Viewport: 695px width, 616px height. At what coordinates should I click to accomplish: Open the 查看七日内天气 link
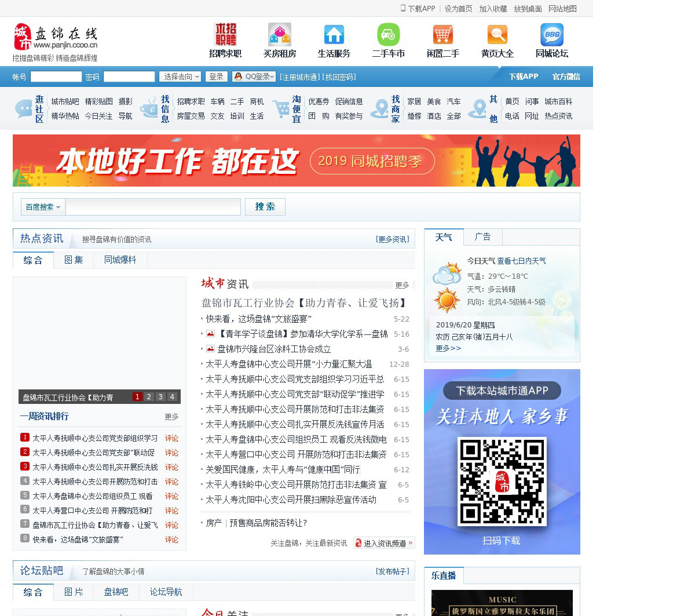(x=521, y=261)
